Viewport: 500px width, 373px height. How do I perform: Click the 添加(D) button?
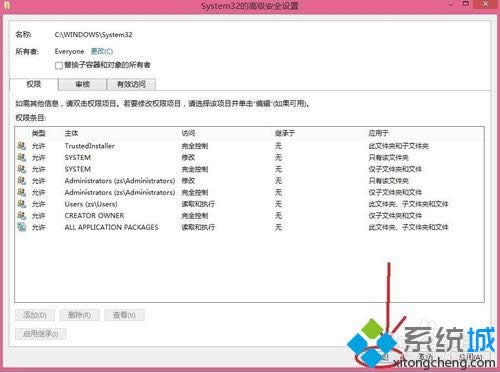pos(35,315)
